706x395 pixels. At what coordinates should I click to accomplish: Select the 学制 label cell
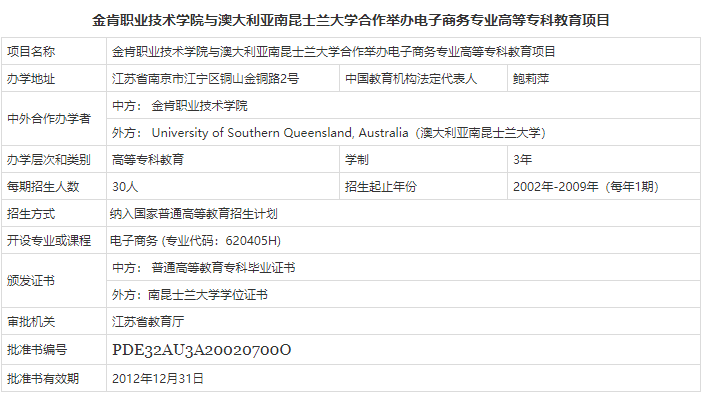pyautogui.click(x=423, y=159)
